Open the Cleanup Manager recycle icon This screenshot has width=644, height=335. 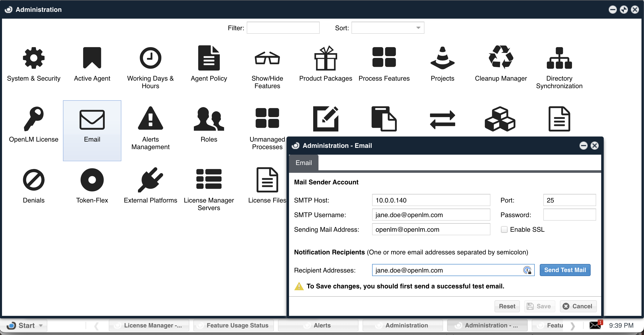point(500,58)
